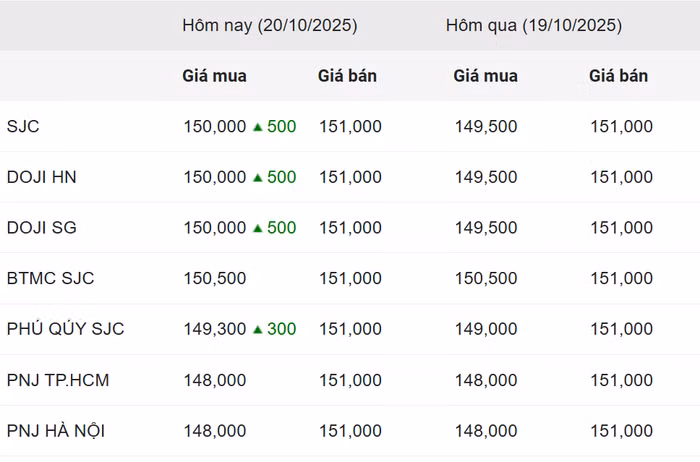Click the BTMC SJC row label
The width and height of the screenshot is (700, 462).
[51, 278]
